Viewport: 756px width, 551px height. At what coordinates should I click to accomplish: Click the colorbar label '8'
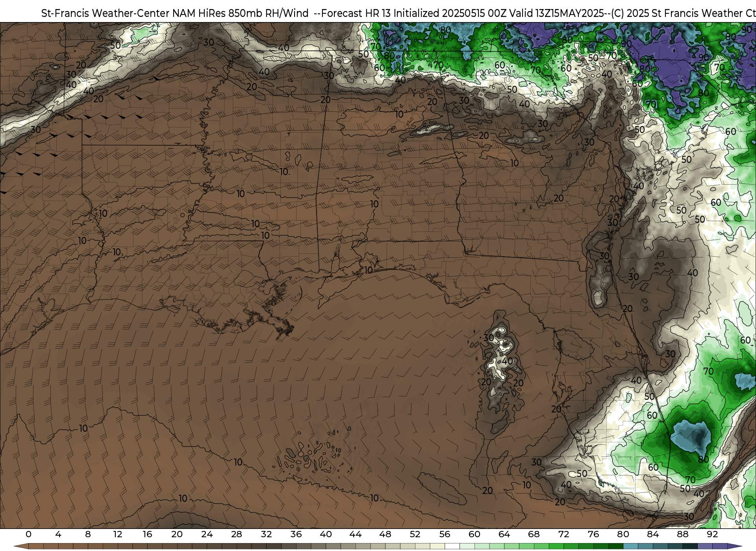pos(88,534)
